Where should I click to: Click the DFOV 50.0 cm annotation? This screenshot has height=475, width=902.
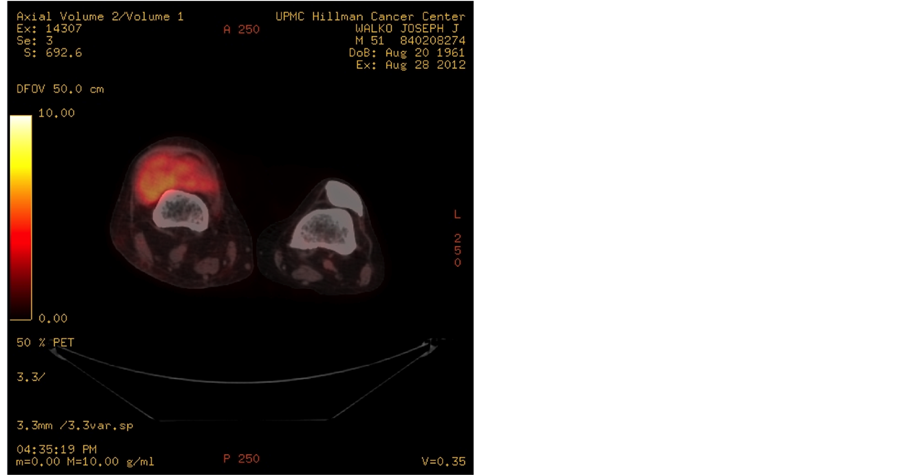pyautogui.click(x=60, y=89)
